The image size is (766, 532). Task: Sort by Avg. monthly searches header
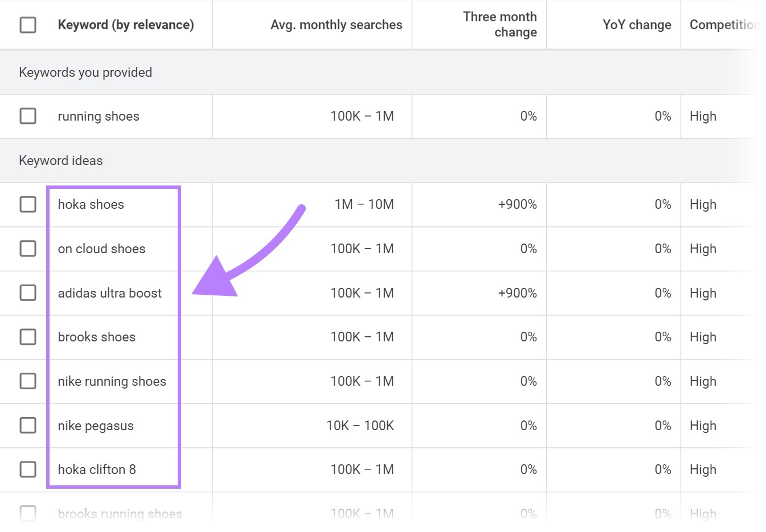pos(336,25)
